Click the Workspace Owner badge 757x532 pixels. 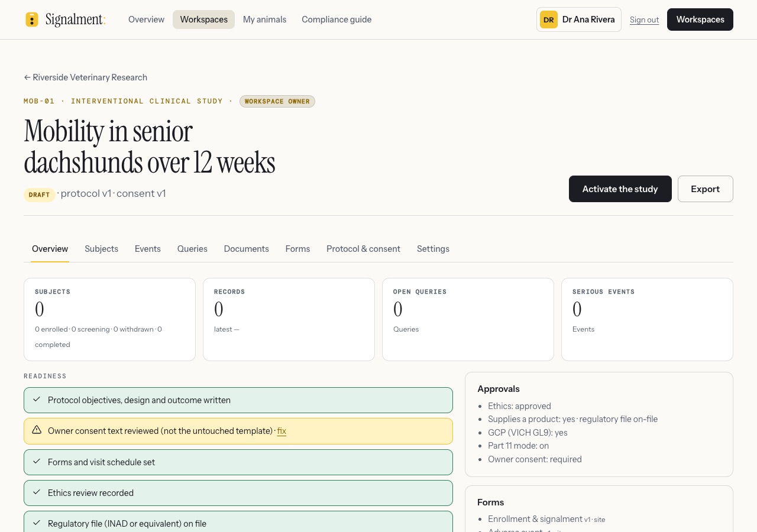(277, 101)
